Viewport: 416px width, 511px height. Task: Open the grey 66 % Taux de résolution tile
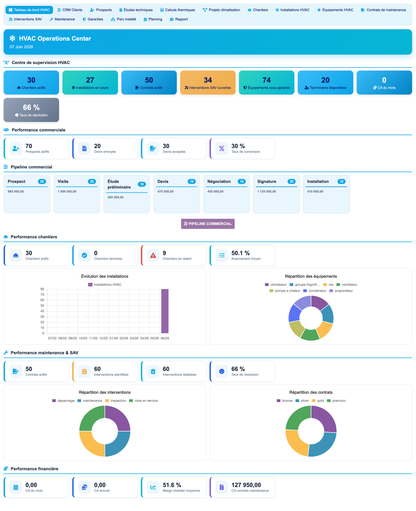point(31,110)
